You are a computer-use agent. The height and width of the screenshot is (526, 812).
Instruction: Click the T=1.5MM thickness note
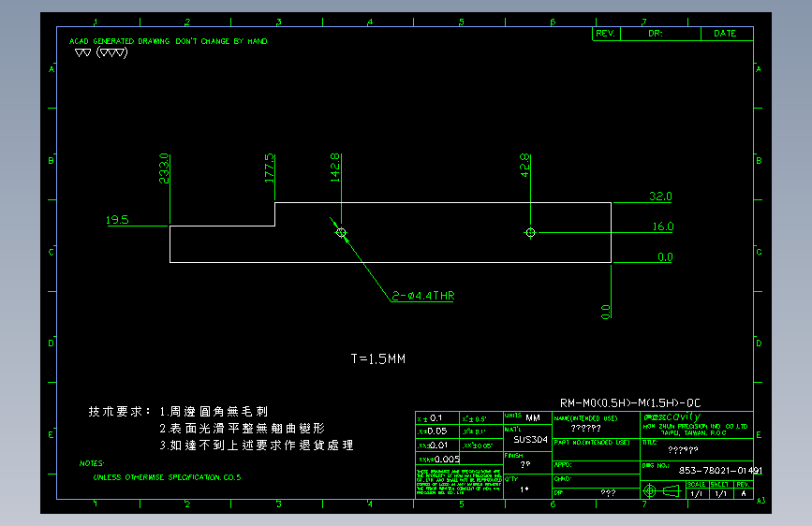tap(378, 358)
